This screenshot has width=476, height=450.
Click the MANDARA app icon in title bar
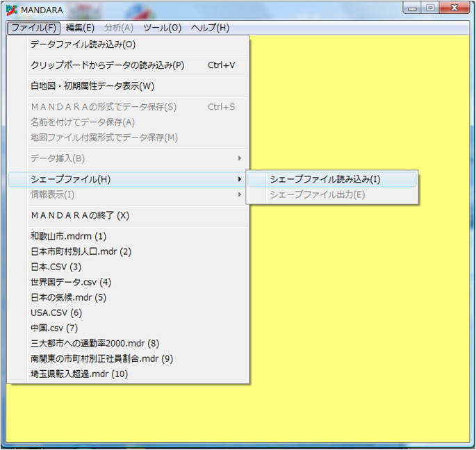pos(12,10)
